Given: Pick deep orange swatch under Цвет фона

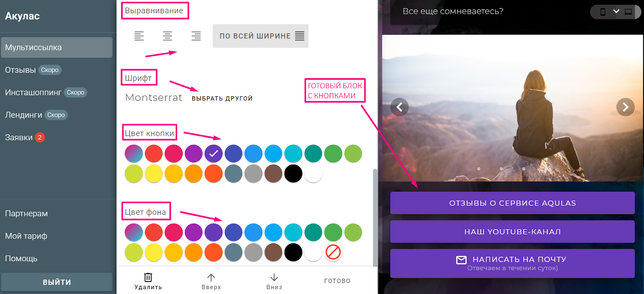Looking at the screenshot, I should pos(214,252).
